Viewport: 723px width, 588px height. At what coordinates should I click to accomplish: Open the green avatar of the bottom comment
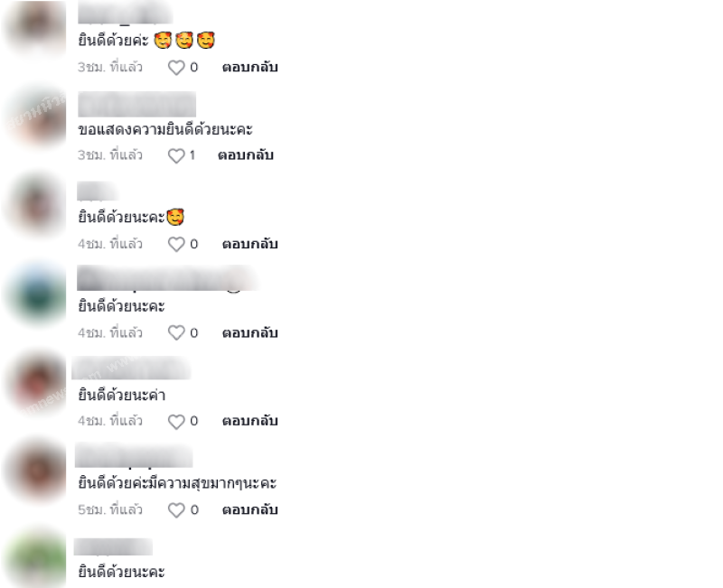(37, 558)
